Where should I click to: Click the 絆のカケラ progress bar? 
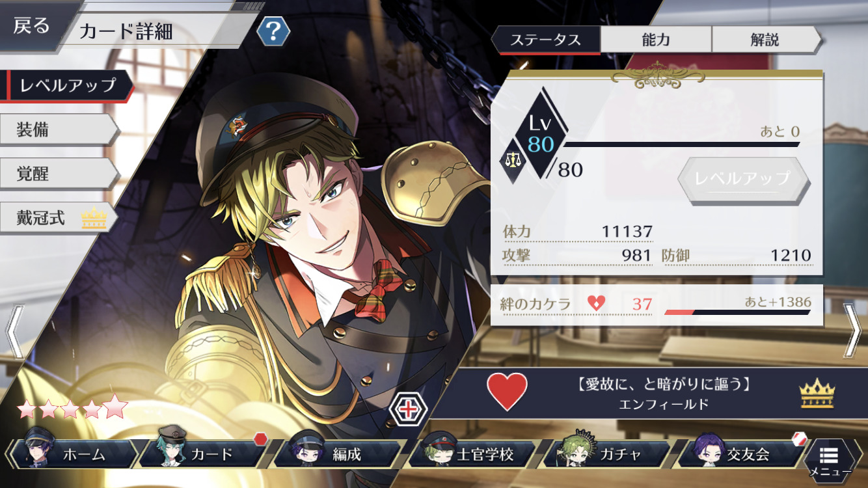(x=737, y=312)
